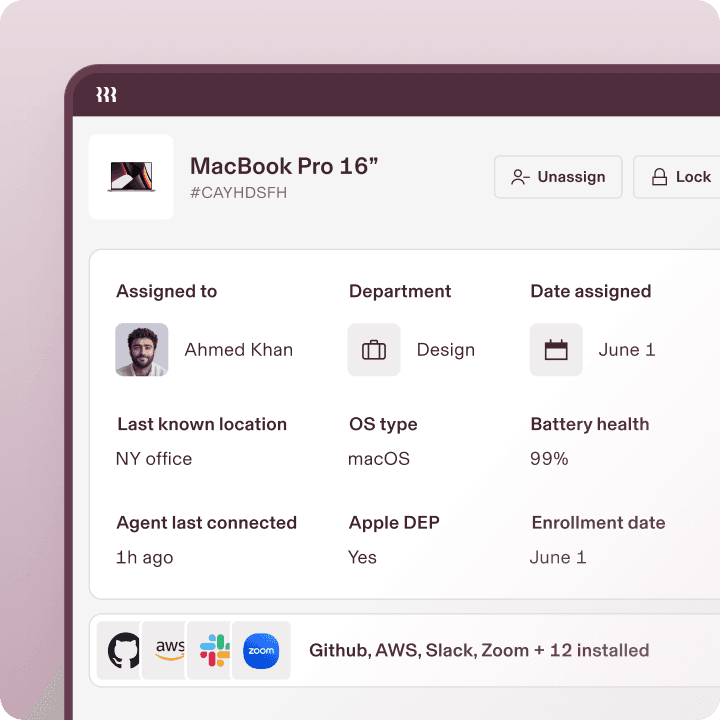Click the NY office location value
Screen dimensions: 720x720
click(154, 459)
